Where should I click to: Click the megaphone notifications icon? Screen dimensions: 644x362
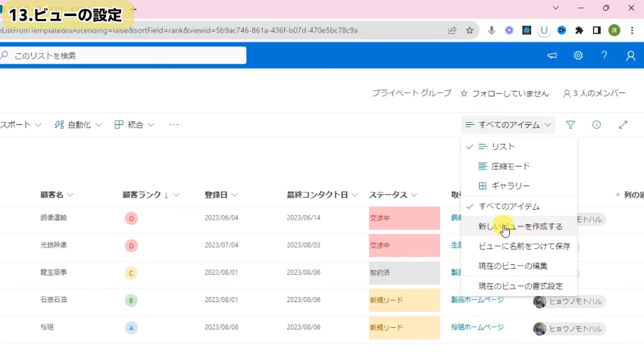552,55
